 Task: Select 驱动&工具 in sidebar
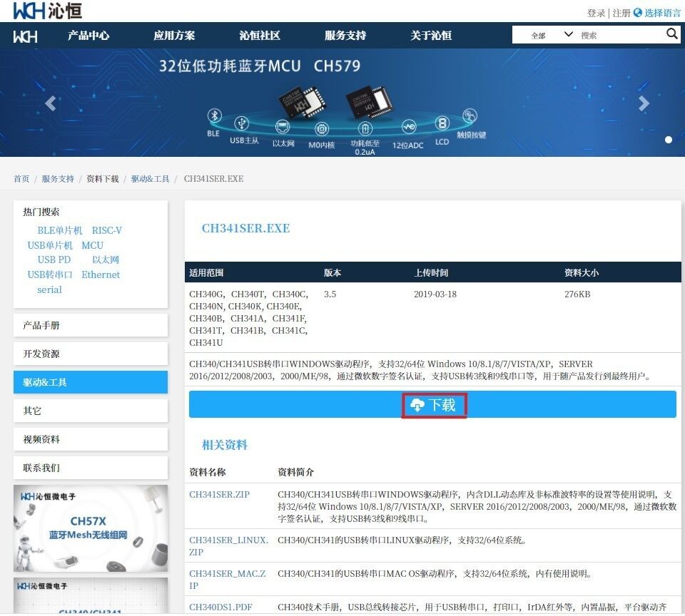[91, 382]
